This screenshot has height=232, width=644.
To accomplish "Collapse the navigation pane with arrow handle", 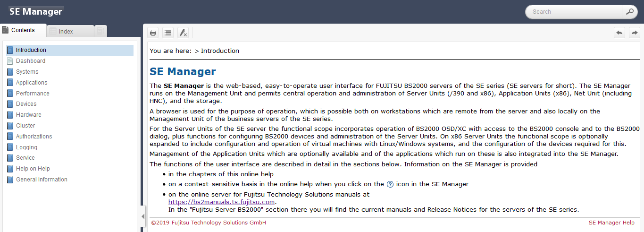I will [143, 216].
